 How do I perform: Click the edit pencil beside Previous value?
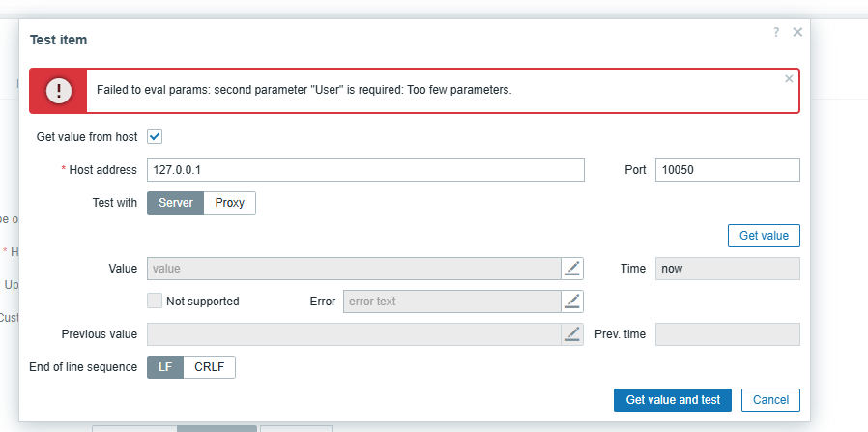pos(572,334)
